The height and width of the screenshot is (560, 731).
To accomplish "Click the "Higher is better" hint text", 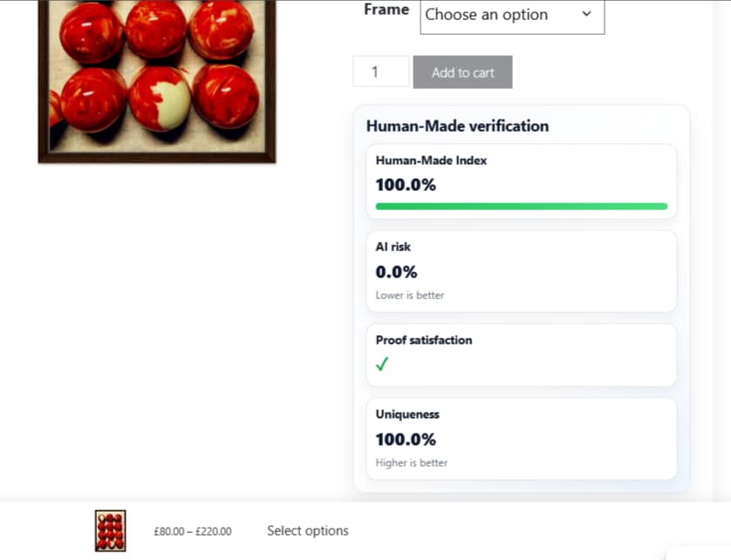I will [411, 463].
